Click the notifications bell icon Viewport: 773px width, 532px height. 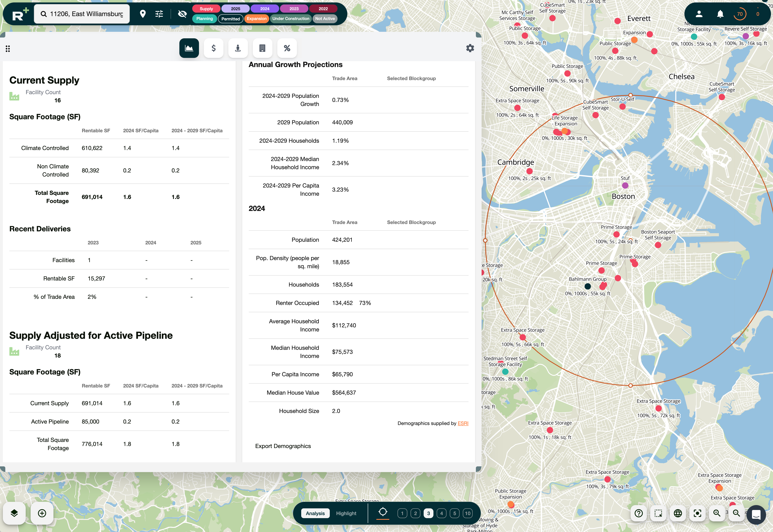coord(720,14)
